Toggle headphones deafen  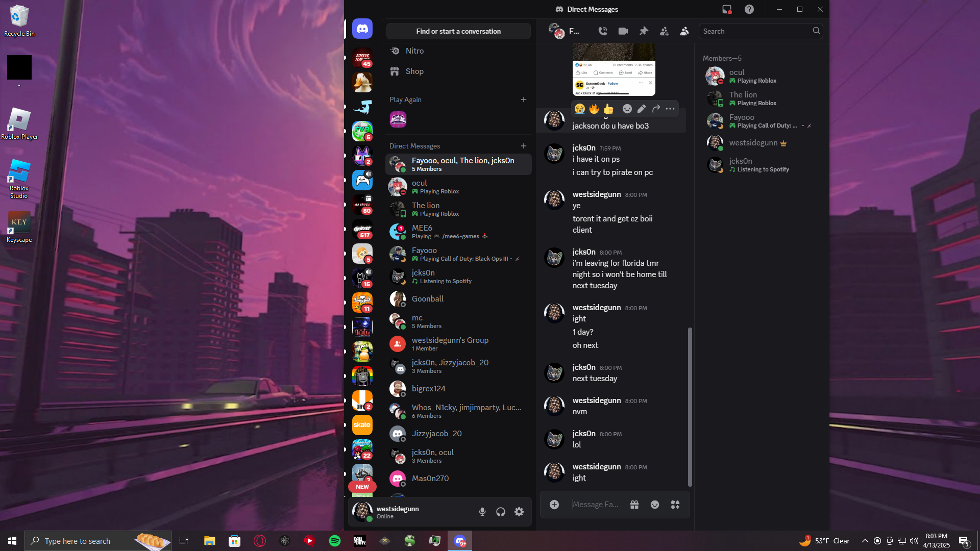pos(501,512)
